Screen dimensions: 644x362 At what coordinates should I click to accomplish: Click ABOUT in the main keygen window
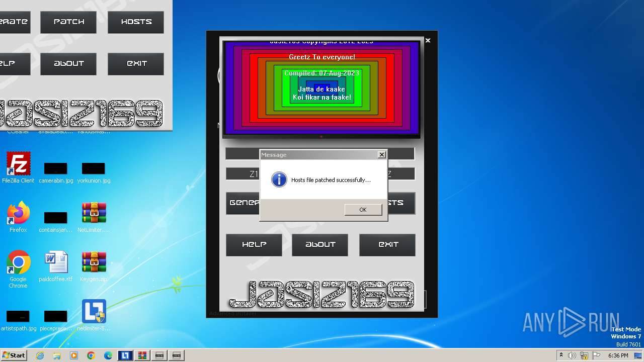pyautogui.click(x=320, y=244)
